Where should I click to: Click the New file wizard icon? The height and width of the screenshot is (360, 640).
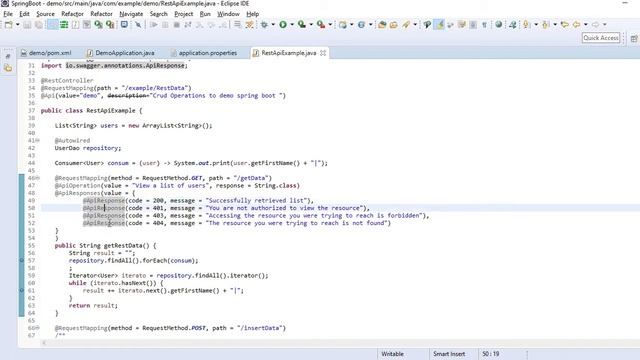pos(9,25)
